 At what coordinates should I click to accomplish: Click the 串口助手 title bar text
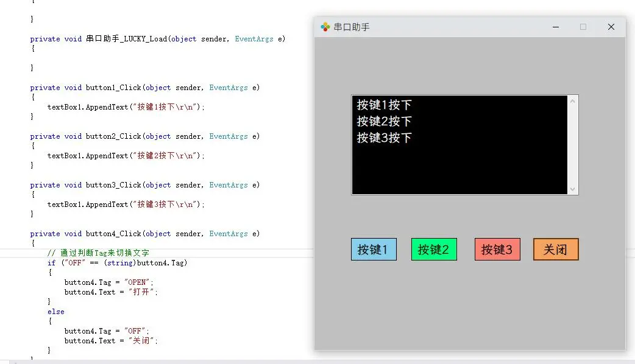point(352,27)
